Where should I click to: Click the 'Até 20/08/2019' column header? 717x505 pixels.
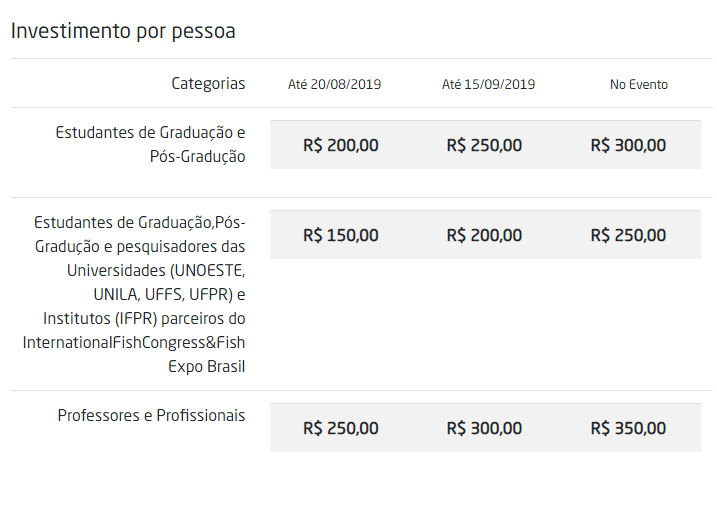334,85
